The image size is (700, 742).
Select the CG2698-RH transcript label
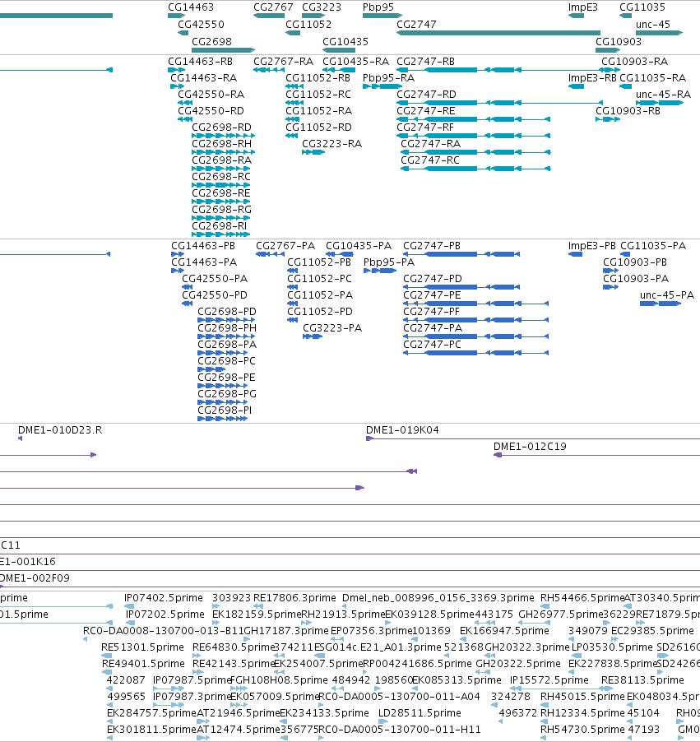pyautogui.click(x=221, y=143)
